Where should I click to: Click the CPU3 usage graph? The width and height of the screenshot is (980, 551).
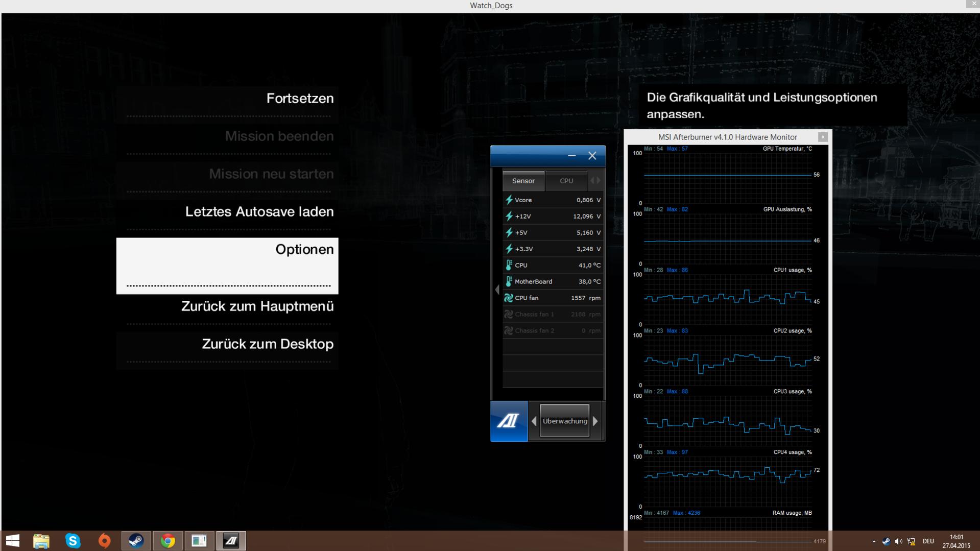(728, 421)
